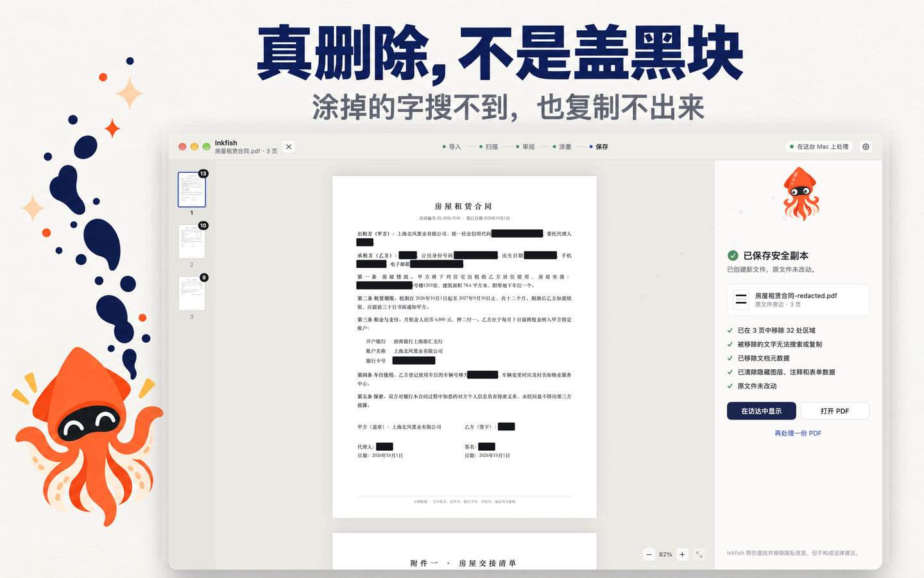This screenshot has width=924, height=578.
Task: Click the 原文件未改动 checklist line
Action: click(x=757, y=386)
